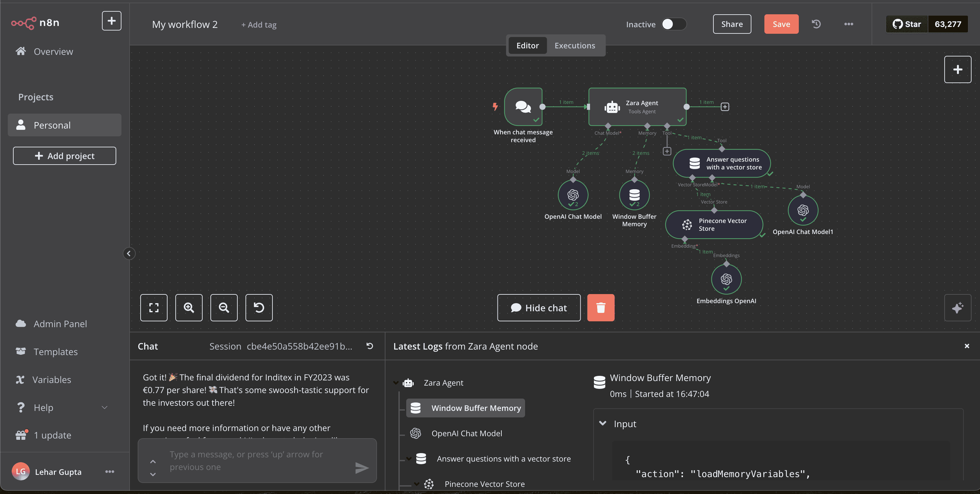Select the Embeddings OpenAI node
The width and height of the screenshot is (980, 494).
tap(726, 279)
